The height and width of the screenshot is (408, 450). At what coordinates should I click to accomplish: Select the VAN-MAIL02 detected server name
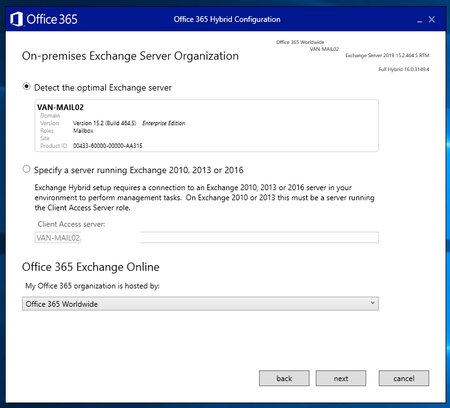pos(60,107)
